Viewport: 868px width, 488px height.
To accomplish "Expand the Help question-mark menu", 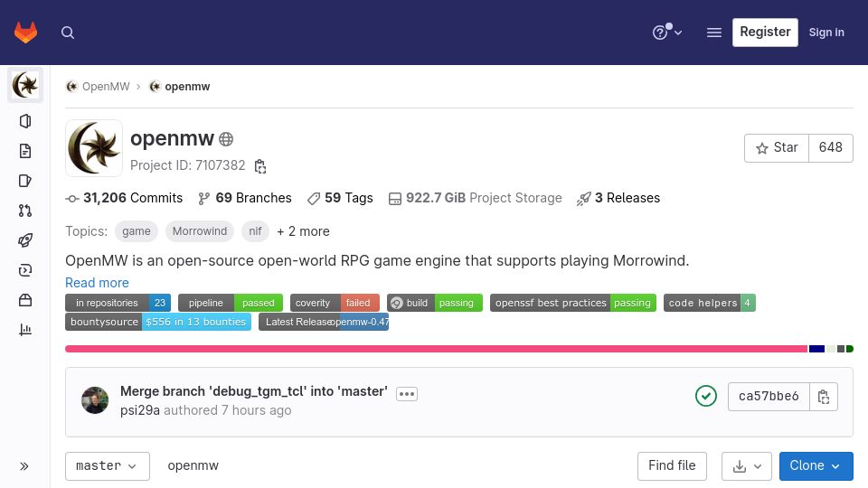I will coord(666,33).
